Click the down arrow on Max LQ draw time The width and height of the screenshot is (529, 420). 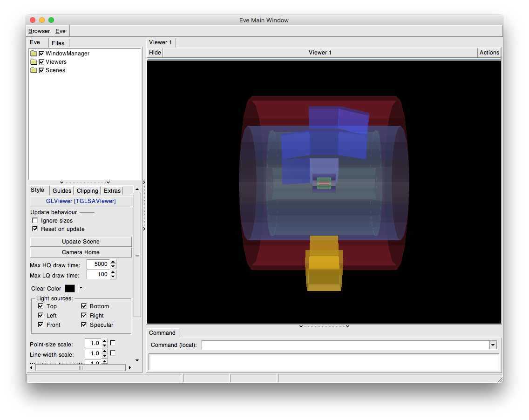(113, 277)
